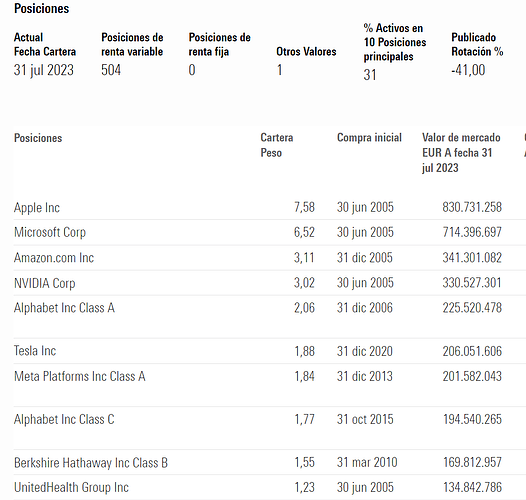Click Posiciones de renta variable label
526x500 pixels.
(132, 44)
